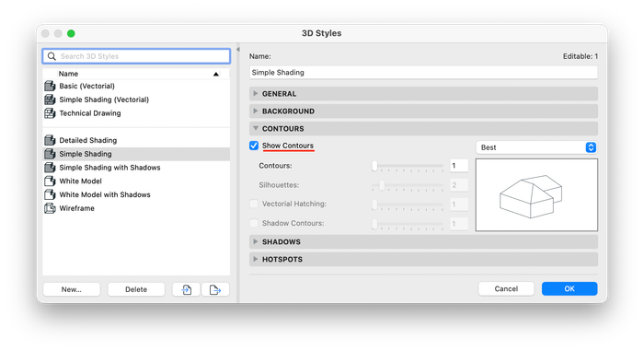Viewport: 644px width, 351px height.
Task: Click the Shadow Contours slider
Action: pos(408,224)
